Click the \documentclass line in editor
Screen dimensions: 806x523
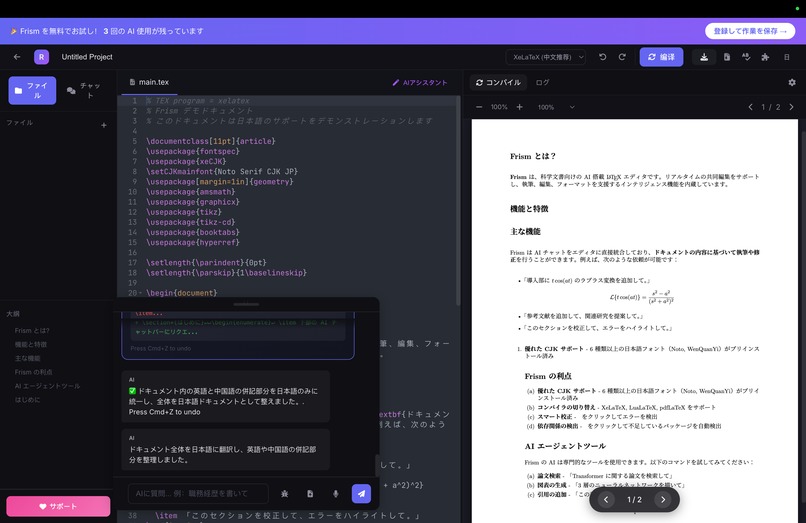210,141
